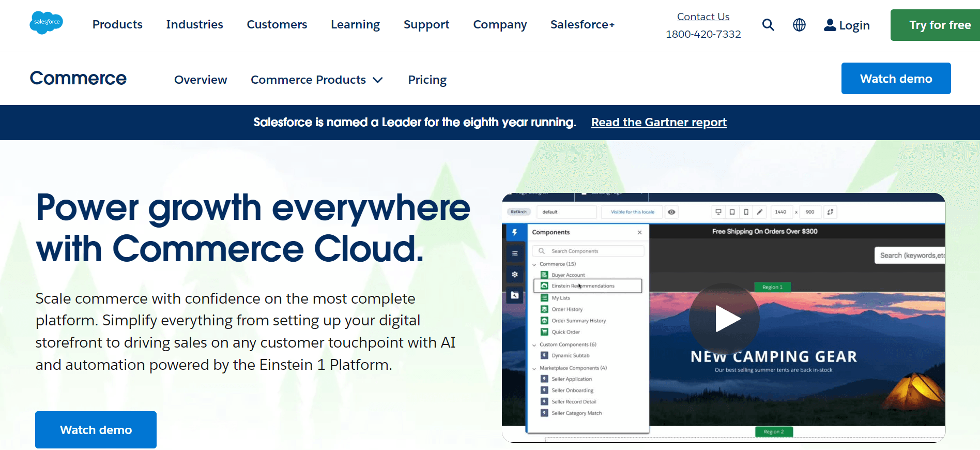Collapse the Marketplace Components (4) group
The width and height of the screenshot is (980, 450).
tap(534, 368)
